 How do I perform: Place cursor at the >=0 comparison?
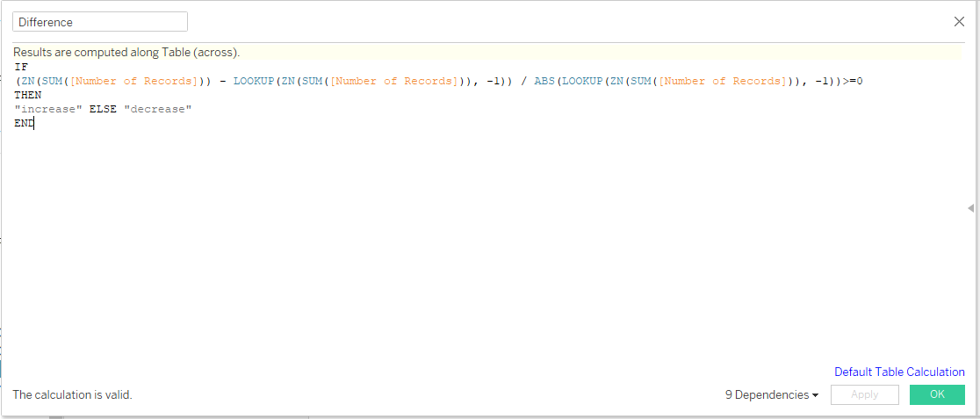pyautogui.click(x=854, y=81)
